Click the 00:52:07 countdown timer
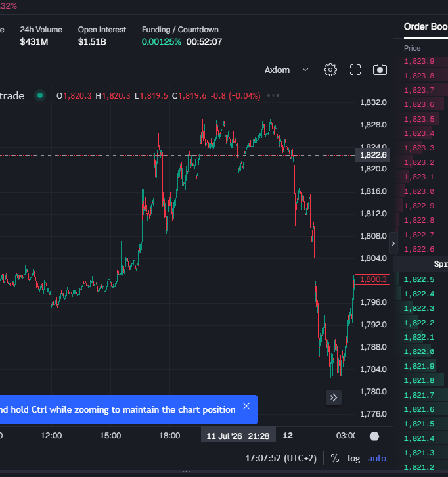448x477 pixels. 204,41
